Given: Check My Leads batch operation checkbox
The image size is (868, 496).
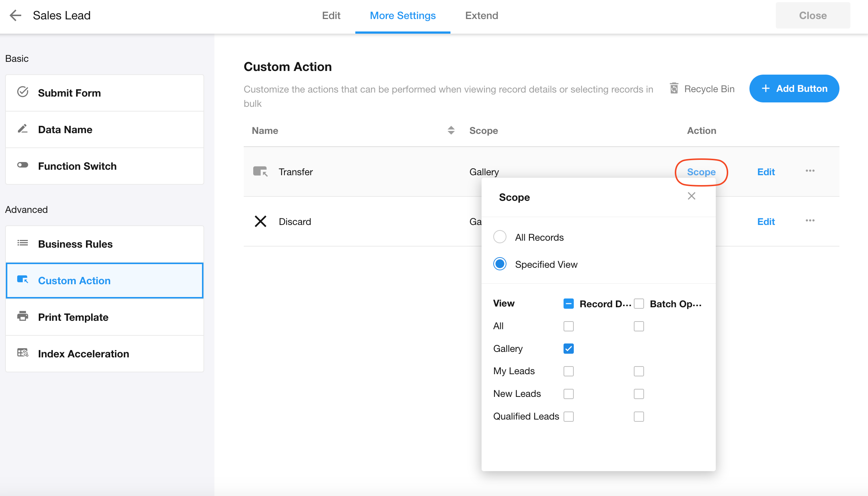Looking at the screenshot, I should pos(639,371).
